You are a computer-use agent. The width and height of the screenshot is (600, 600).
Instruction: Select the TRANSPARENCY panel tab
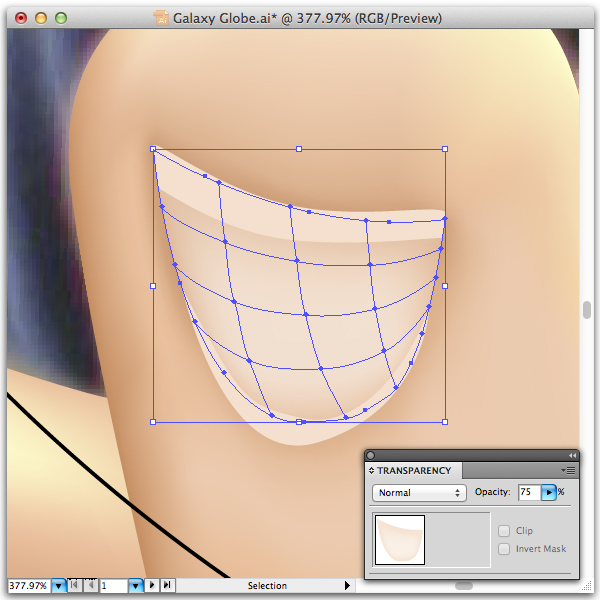[x=414, y=471]
